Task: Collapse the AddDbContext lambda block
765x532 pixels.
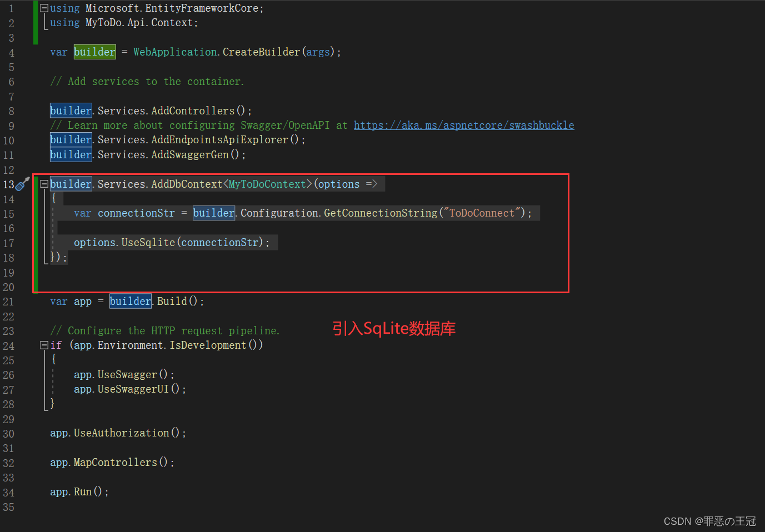Action: (44, 184)
